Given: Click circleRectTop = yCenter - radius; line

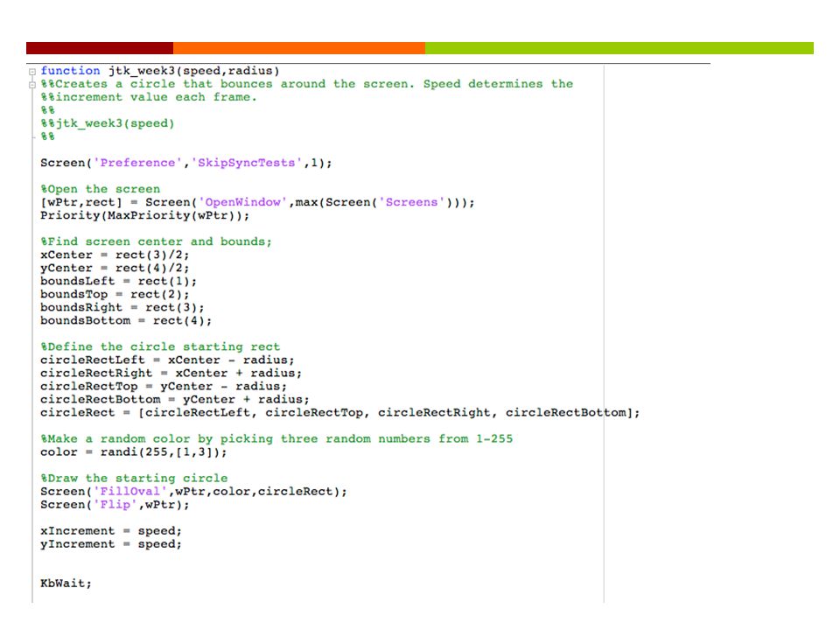Looking at the screenshot, I should coord(164,386).
